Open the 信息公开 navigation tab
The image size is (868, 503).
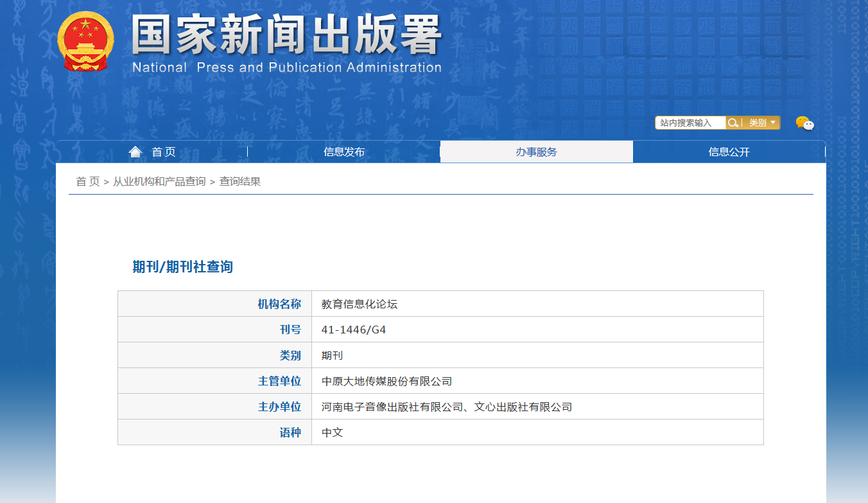(x=729, y=152)
